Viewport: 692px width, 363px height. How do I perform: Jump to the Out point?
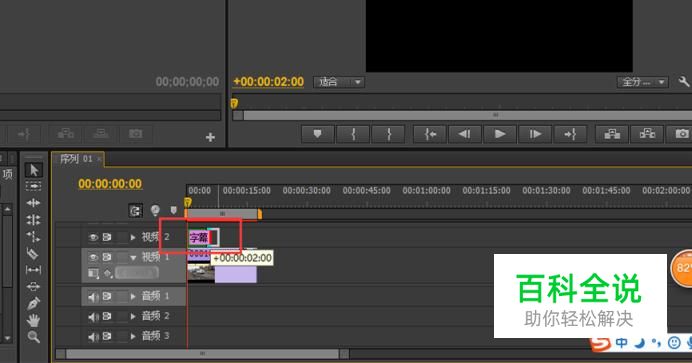(x=571, y=134)
